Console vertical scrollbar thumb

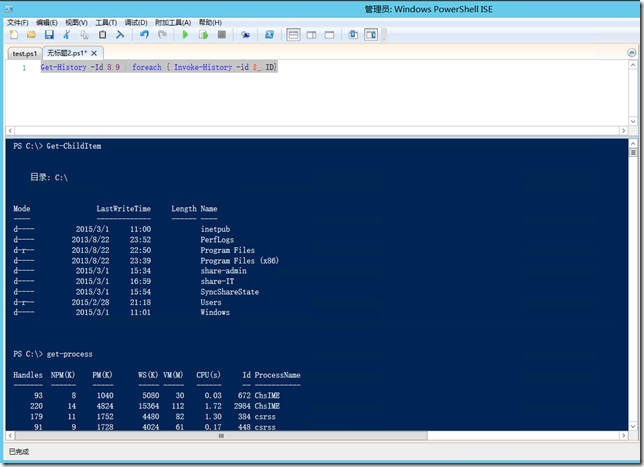pos(633,152)
